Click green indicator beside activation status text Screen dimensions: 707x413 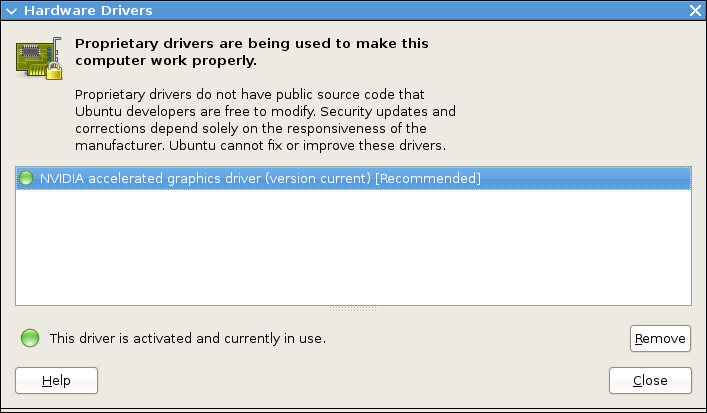coord(30,338)
